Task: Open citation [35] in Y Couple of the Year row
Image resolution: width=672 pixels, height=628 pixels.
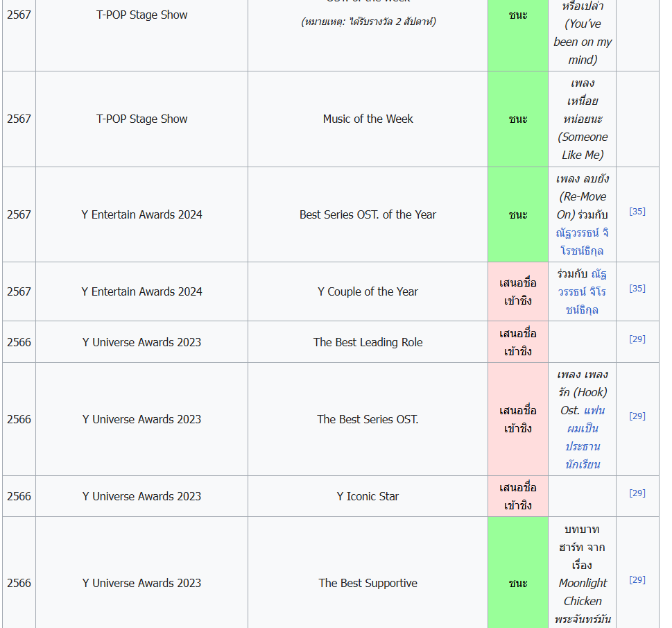Action: click(x=637, y=288)
